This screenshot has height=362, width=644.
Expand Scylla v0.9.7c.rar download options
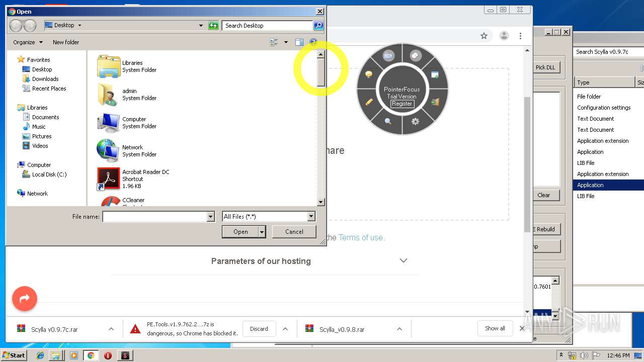(x=111, y=329)
